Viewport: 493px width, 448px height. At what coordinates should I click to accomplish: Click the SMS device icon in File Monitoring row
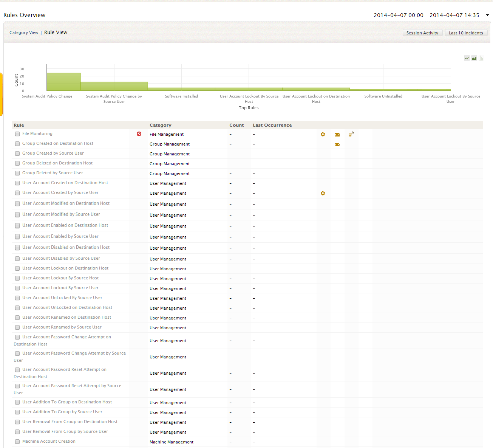[351, 134]
